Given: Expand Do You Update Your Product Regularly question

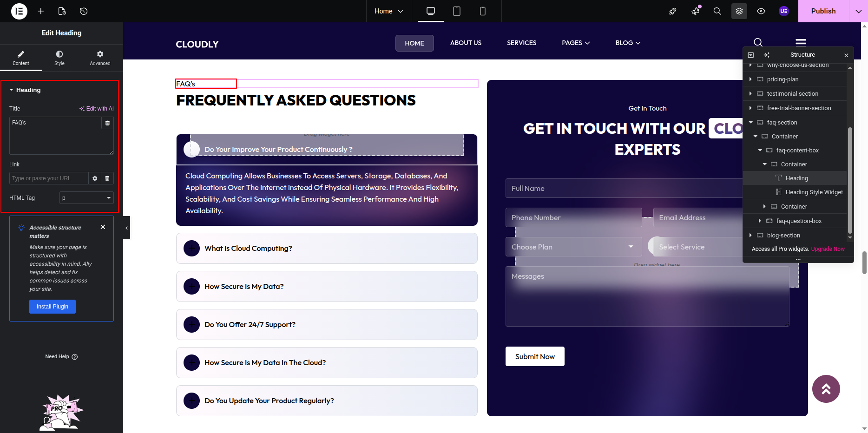Looking at the screenshot, I should [327, 401].
